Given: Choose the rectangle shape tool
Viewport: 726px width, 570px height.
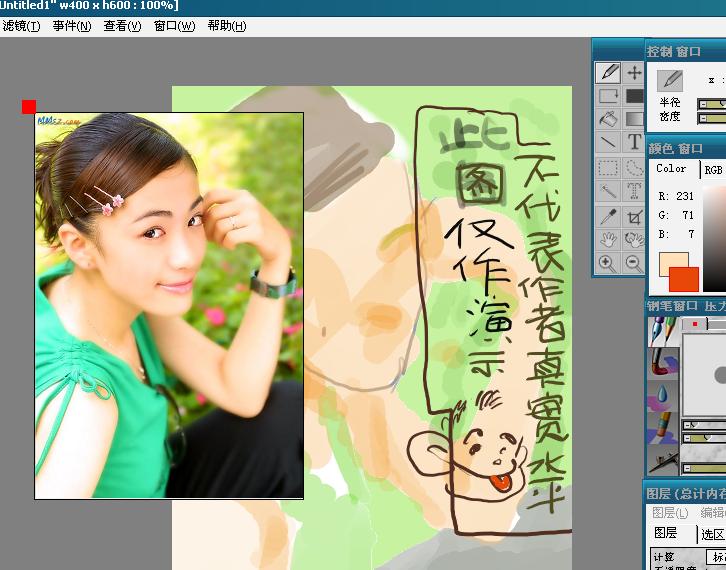Looking at the screenshot, I should 608,96.
